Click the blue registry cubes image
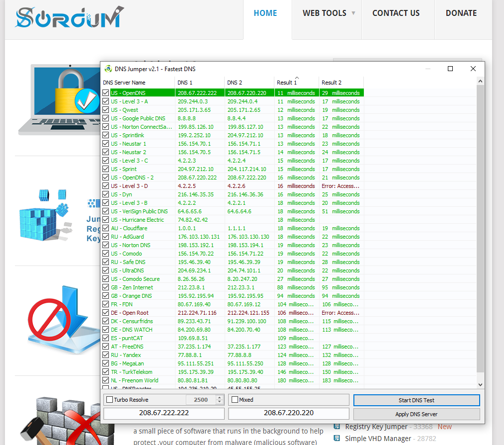This screenshot has height=445, width=504. click(x=44, y=215)
